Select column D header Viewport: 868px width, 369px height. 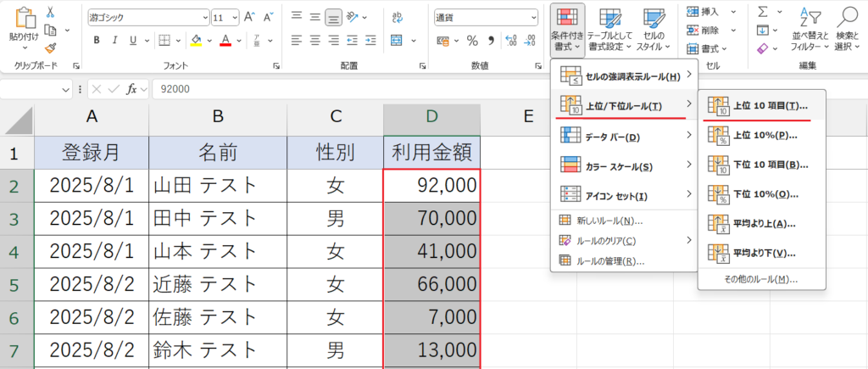(x=431, y=116)
